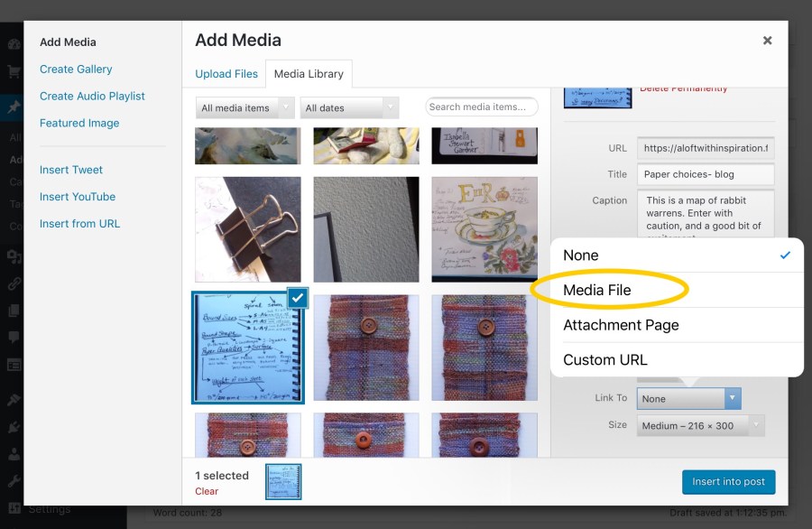Pick the Custom URL option

605,360
